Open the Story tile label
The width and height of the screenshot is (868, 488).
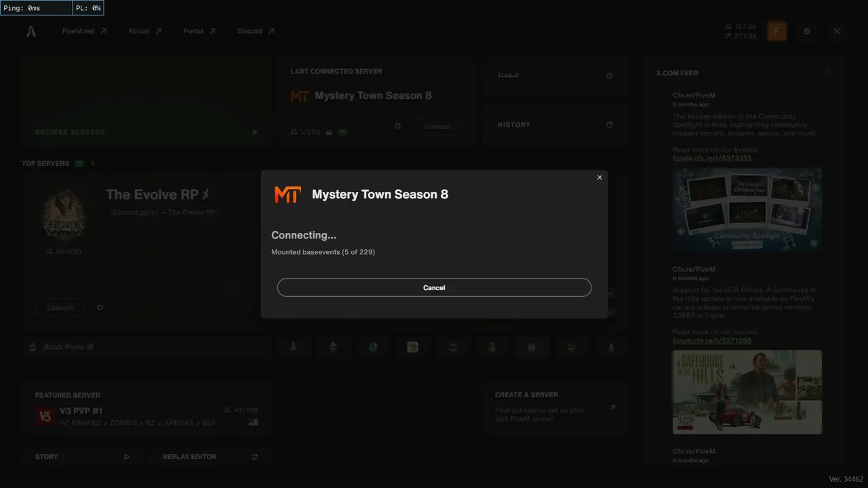(47, 457)
